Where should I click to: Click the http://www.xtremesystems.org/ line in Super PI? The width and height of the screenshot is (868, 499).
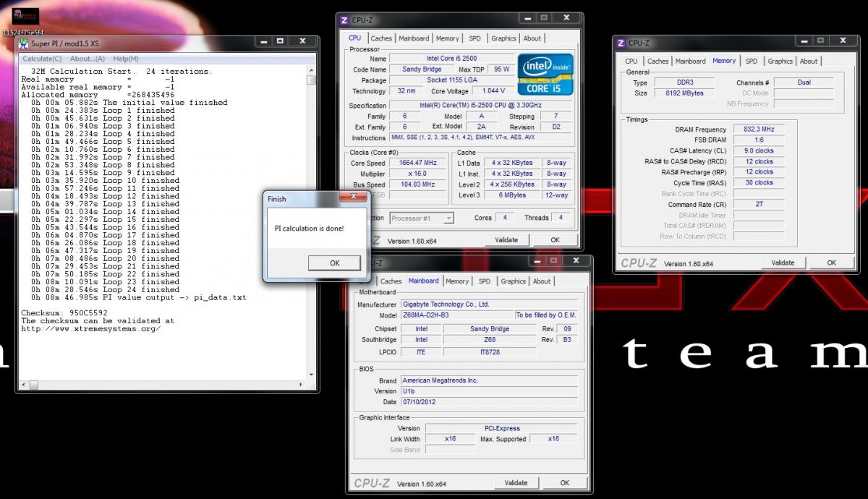(x=90, y=328)
